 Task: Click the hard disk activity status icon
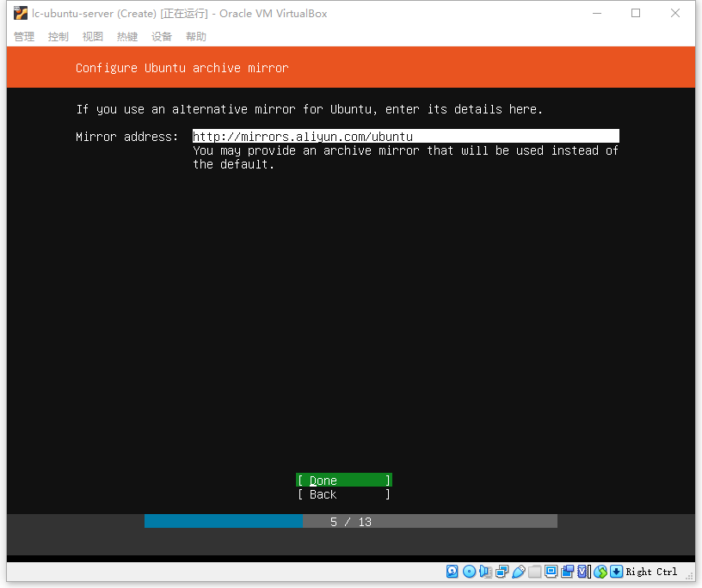[453, 572]
